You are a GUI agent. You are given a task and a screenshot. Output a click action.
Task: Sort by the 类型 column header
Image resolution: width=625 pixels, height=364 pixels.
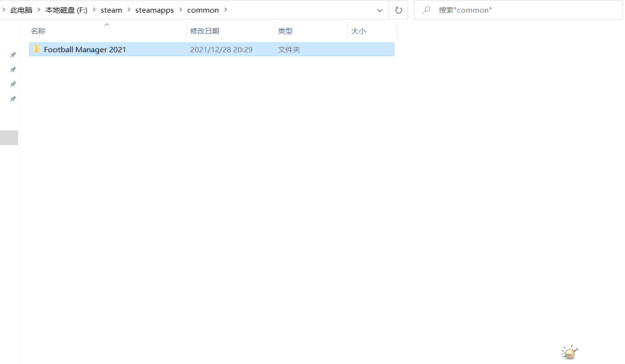pos(285,31)
